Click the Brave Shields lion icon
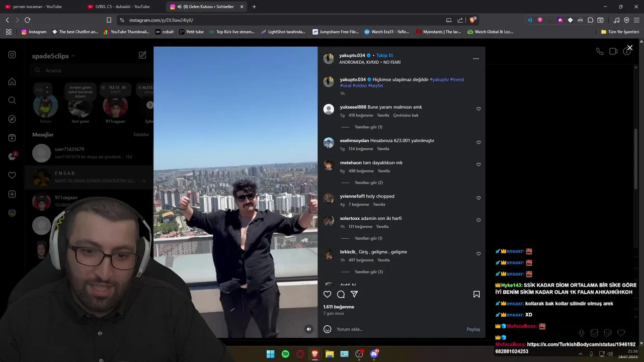644x362 pixels. click(x=473, y=20)
